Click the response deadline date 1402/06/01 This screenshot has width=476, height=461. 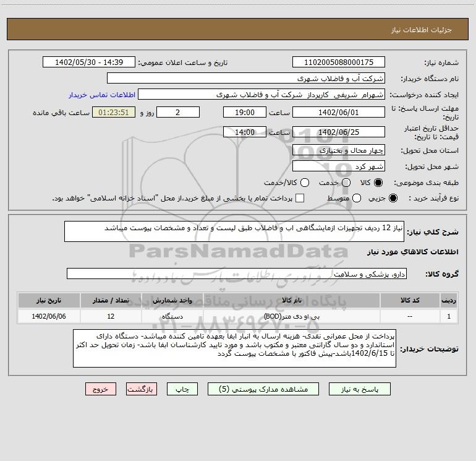pyautogui.click(x=339, y=112)
